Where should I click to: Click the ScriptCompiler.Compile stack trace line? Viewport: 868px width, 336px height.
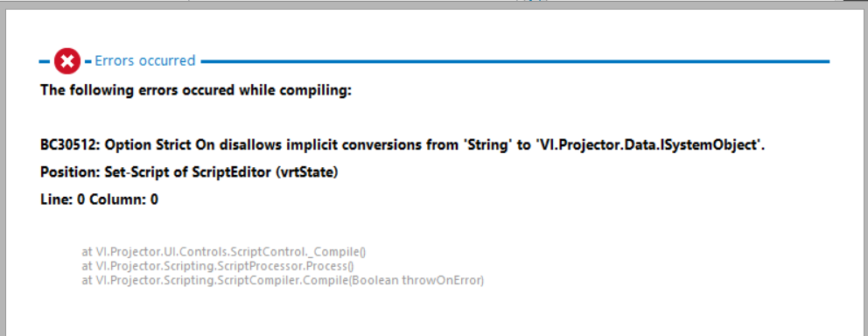tap(283, 281)
